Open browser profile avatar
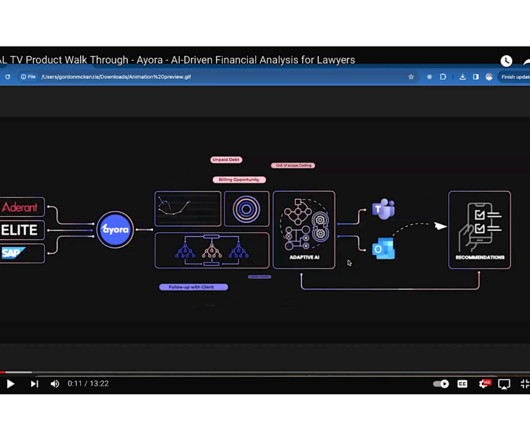 coord(489,77)
